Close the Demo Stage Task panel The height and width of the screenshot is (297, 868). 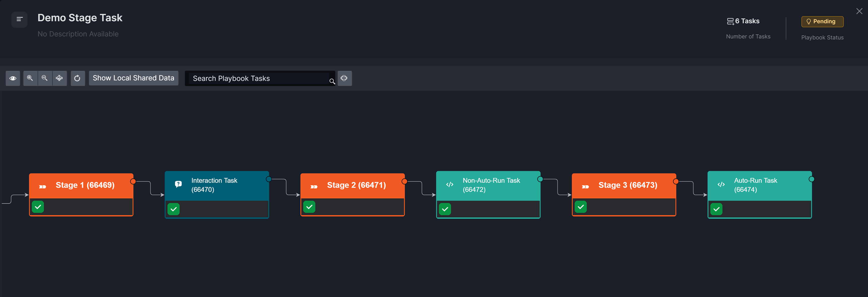859,11
